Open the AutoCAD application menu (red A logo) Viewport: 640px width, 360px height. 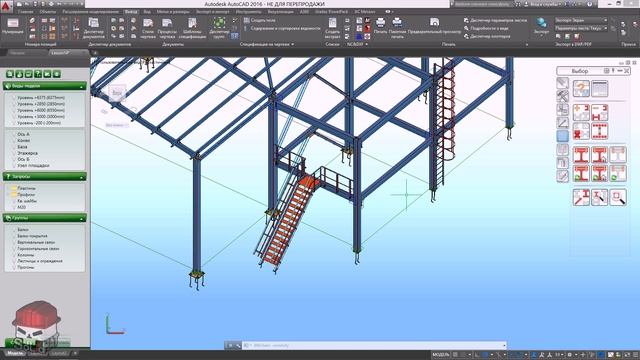[7, 6]
